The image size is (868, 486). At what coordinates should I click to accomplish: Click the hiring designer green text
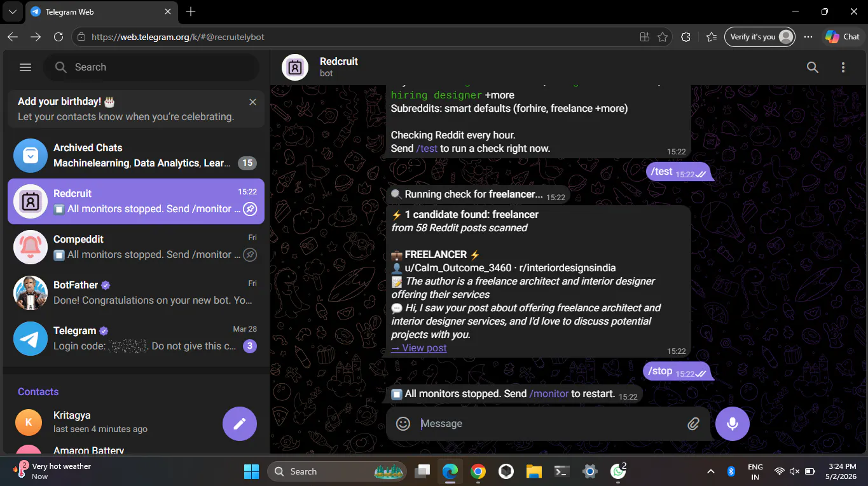point(436,95)
